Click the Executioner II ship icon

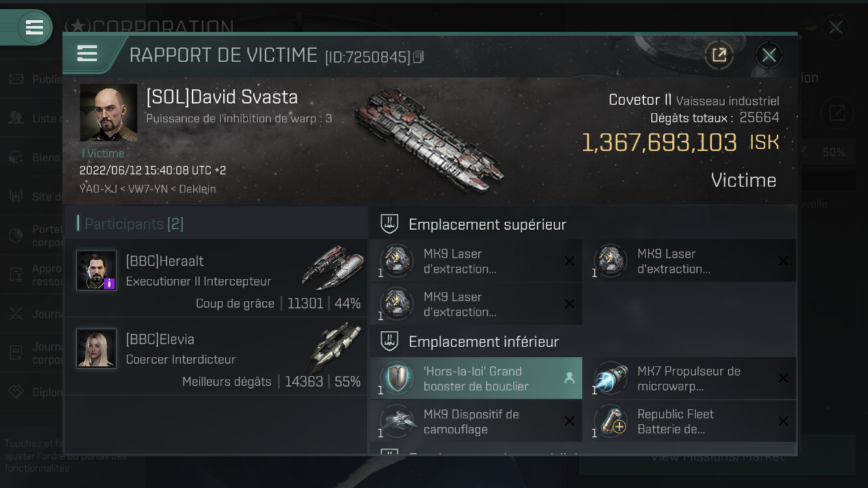point(333,267)
